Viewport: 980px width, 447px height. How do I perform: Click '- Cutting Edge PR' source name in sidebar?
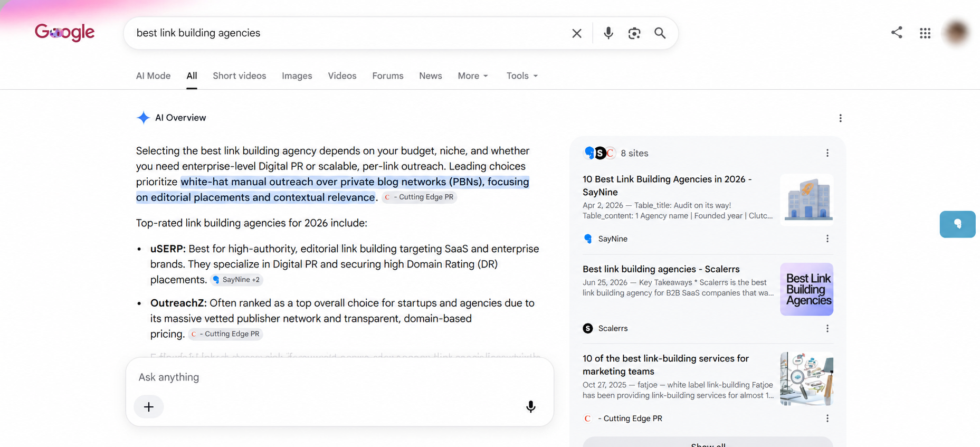[x=630, y=419]
